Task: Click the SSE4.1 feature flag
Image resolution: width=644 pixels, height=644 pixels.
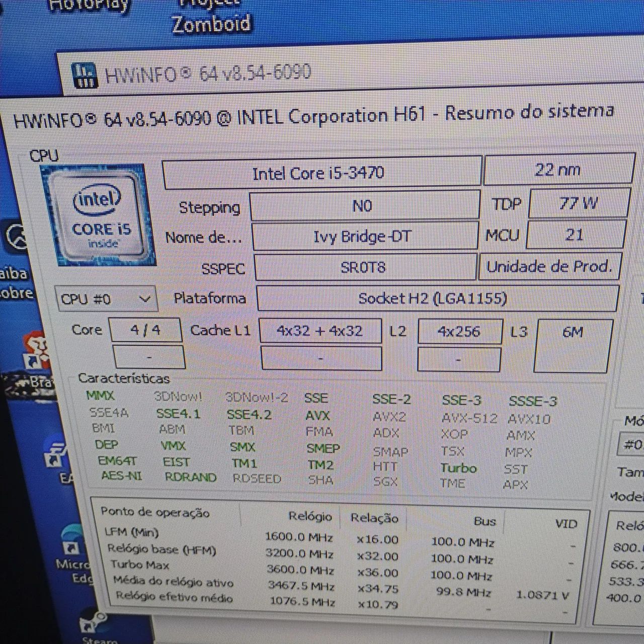Action: 178,414
